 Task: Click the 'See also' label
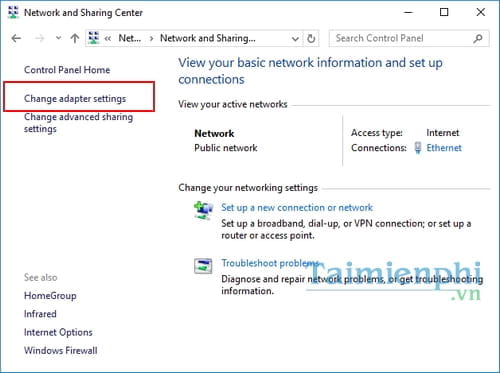pyautogui.click(x=40, y=277)
